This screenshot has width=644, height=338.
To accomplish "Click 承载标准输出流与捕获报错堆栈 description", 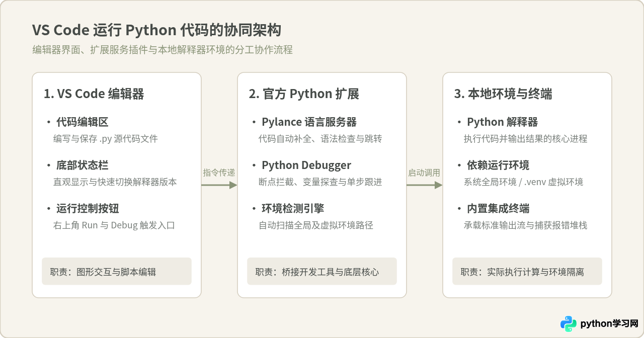I will click(526, 225).
